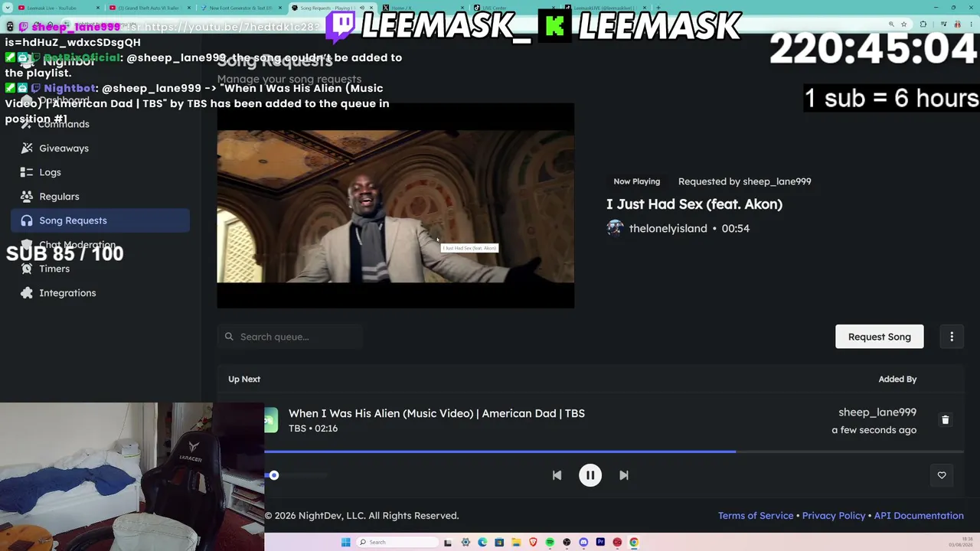Skip to the previous track
Viewport: 980px width, 551px height.
tap(557, 475)
